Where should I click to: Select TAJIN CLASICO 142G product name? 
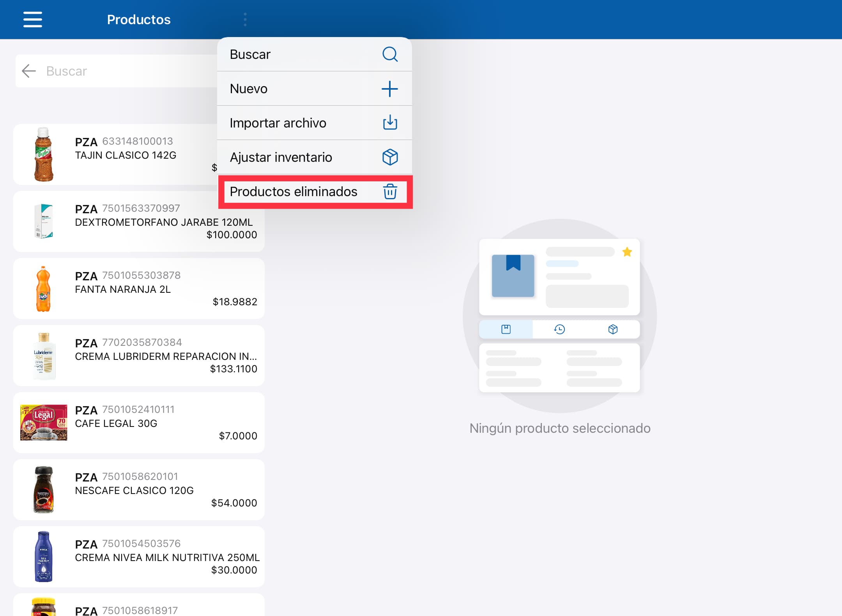(126, 155)
